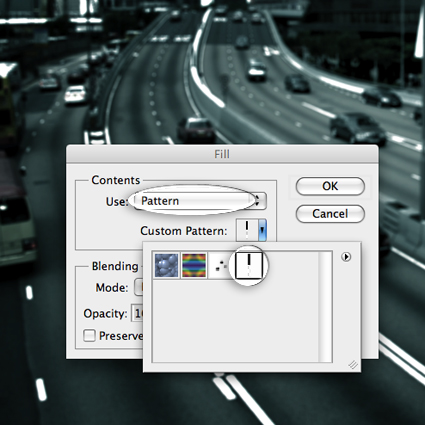The width and height of the screenshot is (425, 425).
Task: Click OK in the Fill dialog
Action: coord(330,186)
